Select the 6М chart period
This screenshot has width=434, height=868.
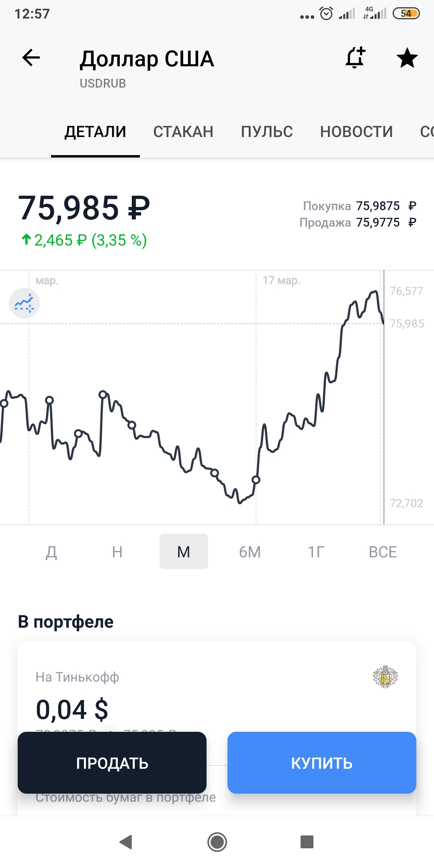tap(250, 552)
